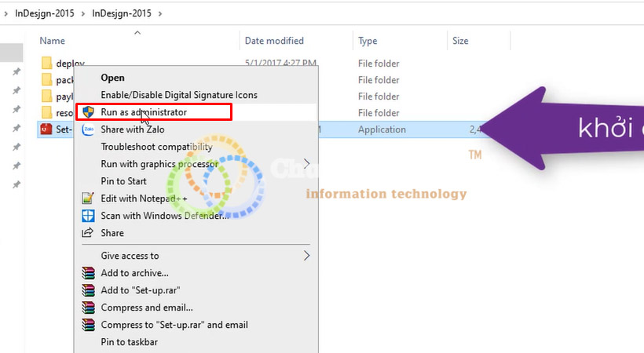Click the folder icon of the payl row
Viewport: 644px width, 353px height.
47,96
